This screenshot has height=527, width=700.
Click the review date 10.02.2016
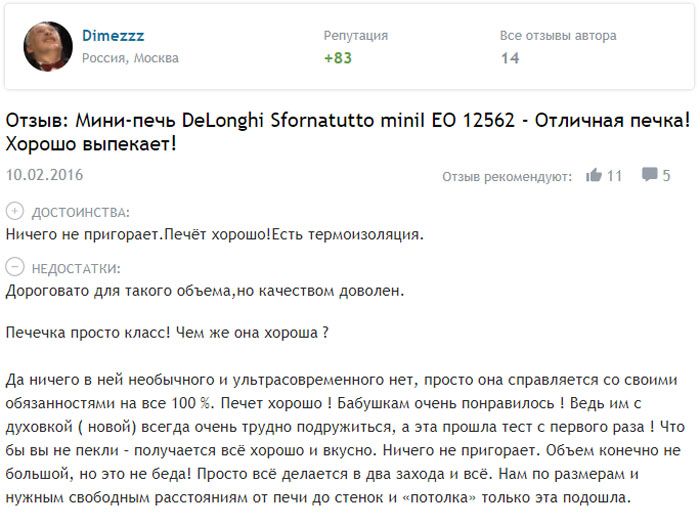44,175
